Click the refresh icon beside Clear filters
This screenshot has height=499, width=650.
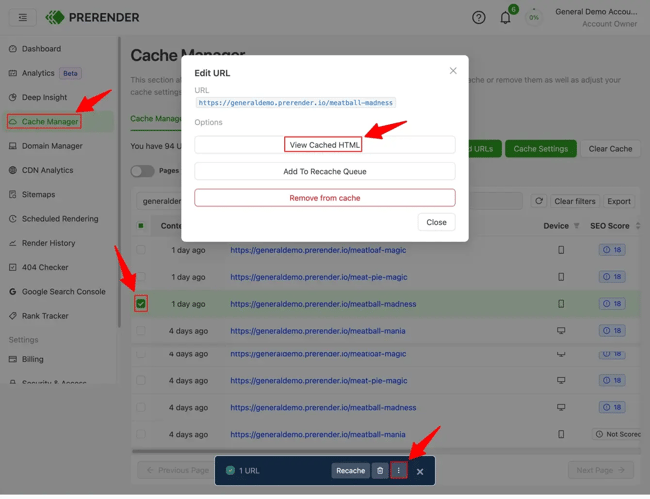(539, 201)
